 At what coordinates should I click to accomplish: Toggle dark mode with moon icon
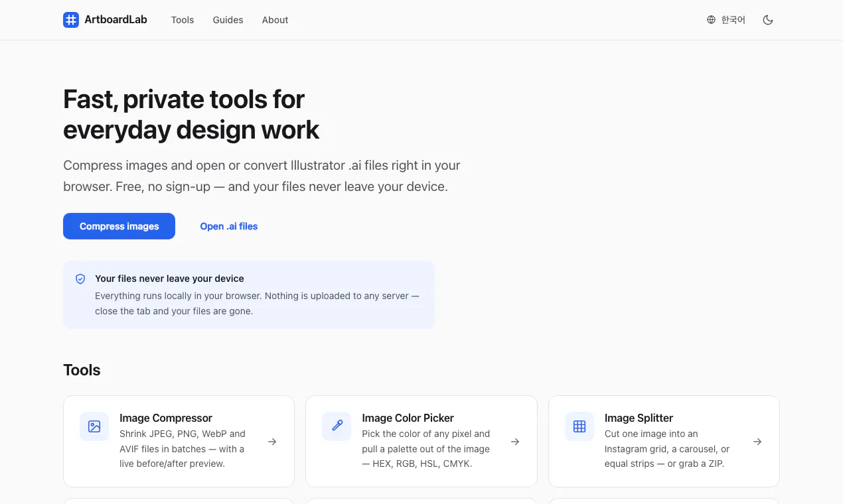pos(768,20)
